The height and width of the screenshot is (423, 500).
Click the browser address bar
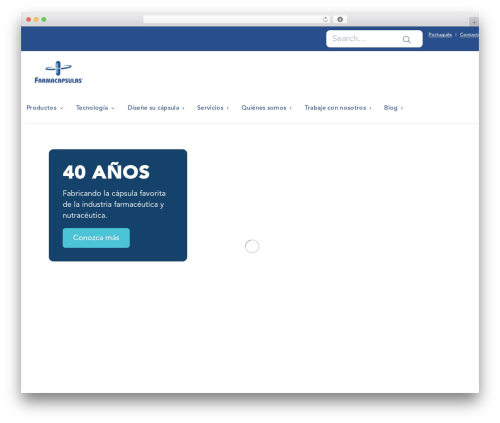[x=237, y=19]
